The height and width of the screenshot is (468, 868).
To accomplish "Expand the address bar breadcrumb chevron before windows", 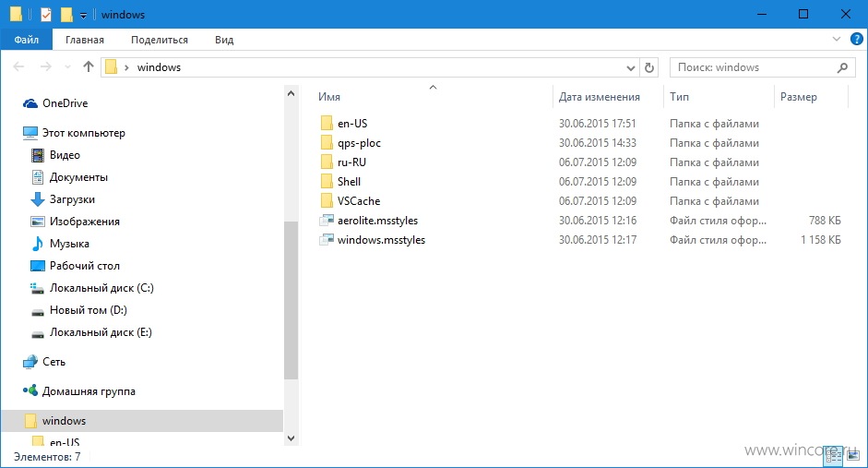I will pos(126,67).
